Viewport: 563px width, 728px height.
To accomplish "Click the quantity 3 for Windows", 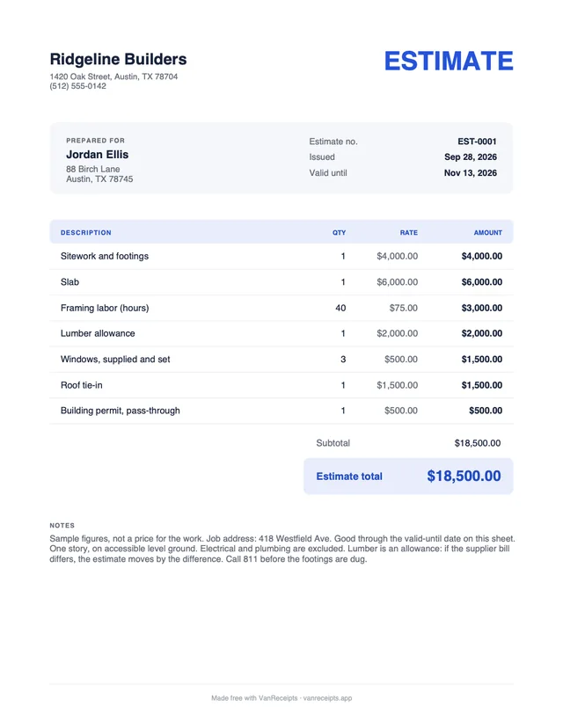I will pos(343,360).
